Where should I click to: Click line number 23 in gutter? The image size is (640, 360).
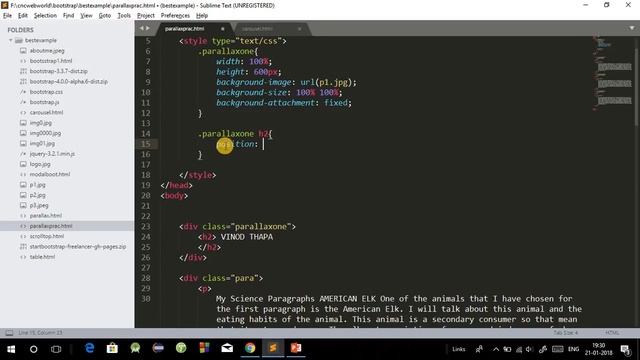(146, 227)
